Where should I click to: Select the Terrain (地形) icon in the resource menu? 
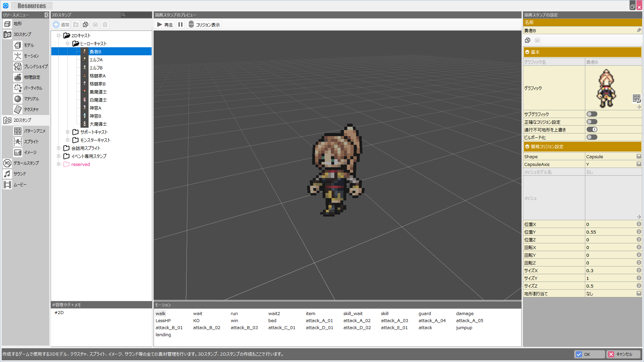pyautogui.click(x=7, y=24)
